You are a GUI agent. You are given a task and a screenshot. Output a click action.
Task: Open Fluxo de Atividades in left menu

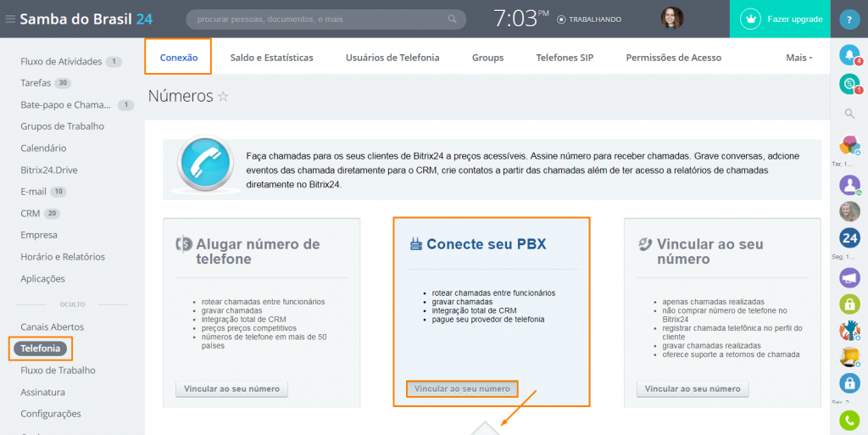(61, 61)
